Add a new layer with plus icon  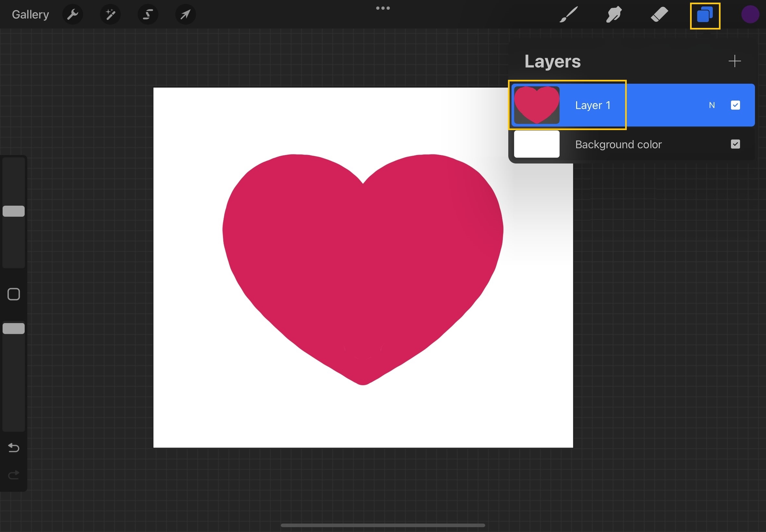tap(734, 61)
